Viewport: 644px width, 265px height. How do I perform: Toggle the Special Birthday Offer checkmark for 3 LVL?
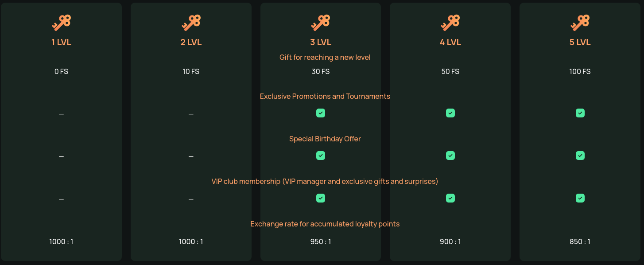321,156
